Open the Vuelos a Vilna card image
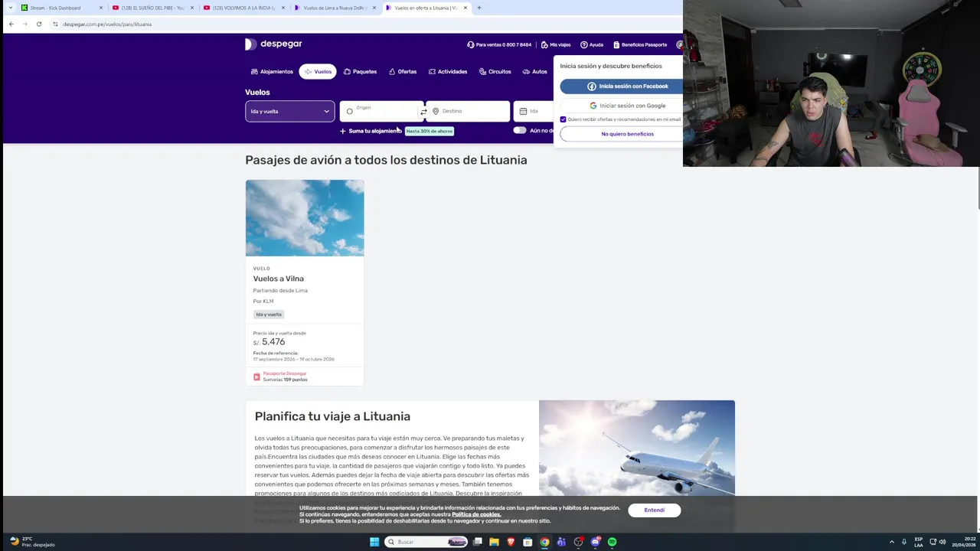The image size is (980, 551). [x=305, y=218]
